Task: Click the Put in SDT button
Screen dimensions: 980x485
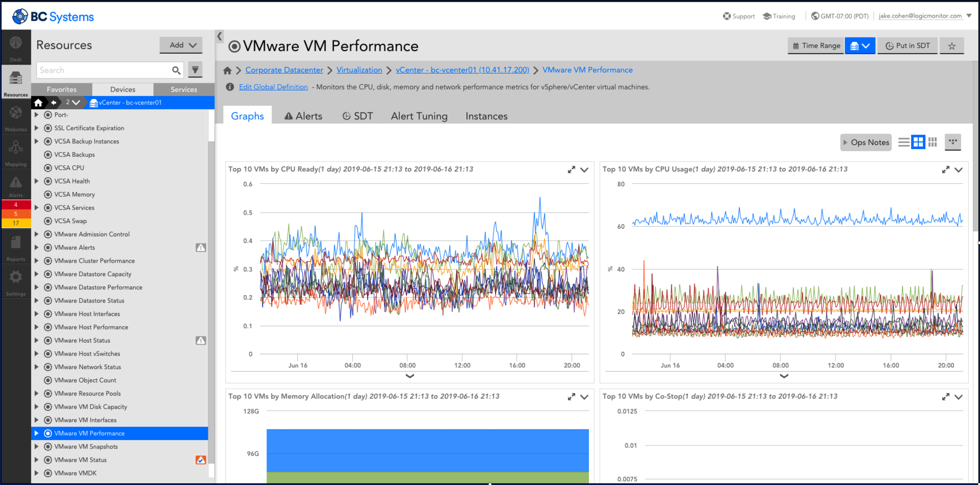Action: pos(907,46)
